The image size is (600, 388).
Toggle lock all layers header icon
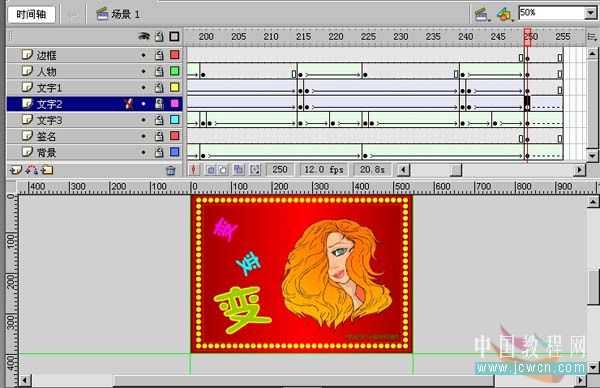(159, 37)
